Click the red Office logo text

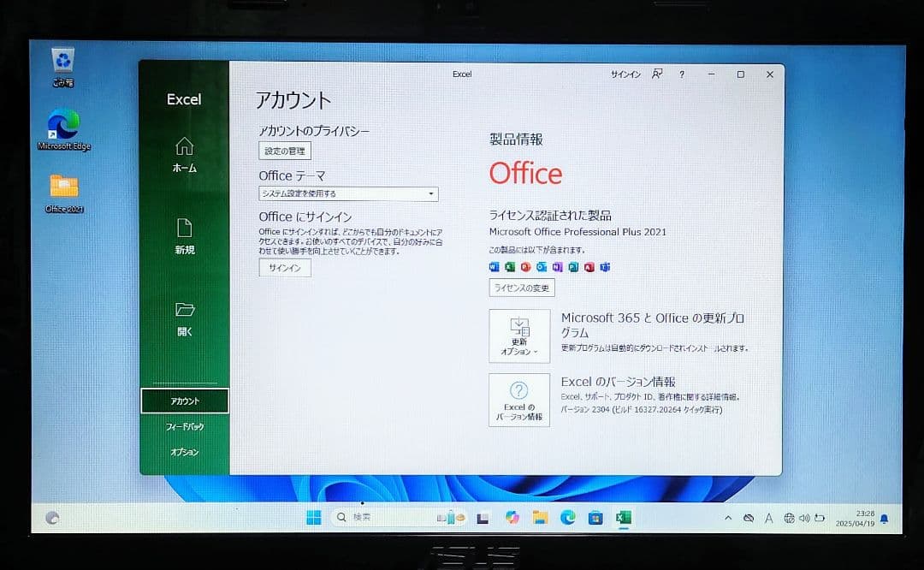coord(525,173)
